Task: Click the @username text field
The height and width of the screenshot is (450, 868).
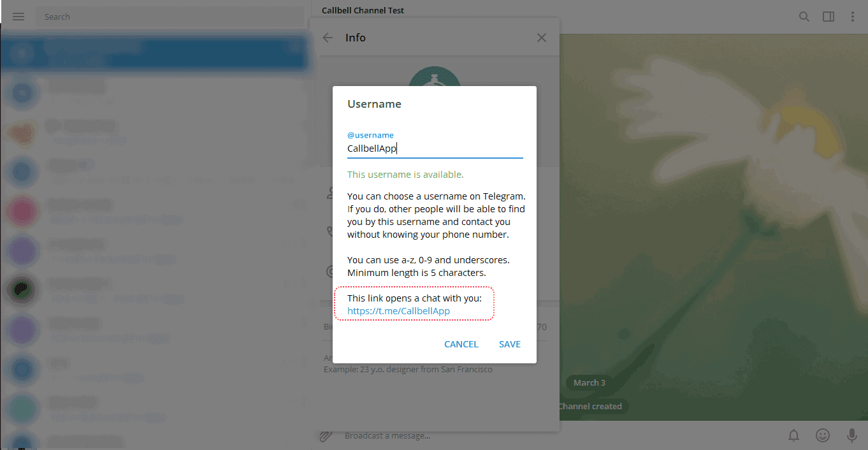Action: [435, 149]
